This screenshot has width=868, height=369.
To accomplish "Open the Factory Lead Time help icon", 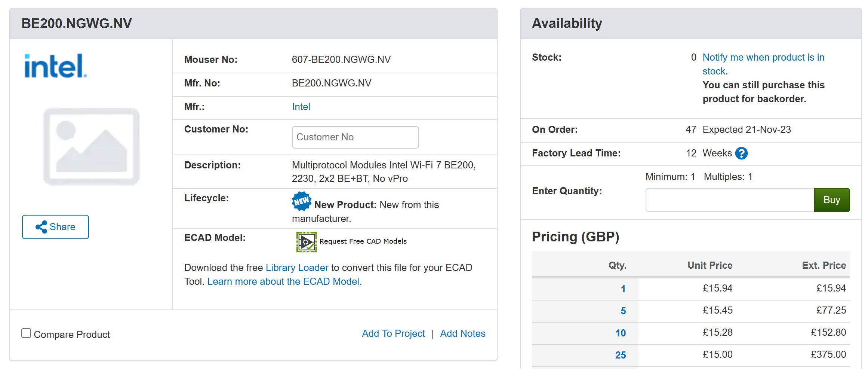I will click(x=741, y=153).
